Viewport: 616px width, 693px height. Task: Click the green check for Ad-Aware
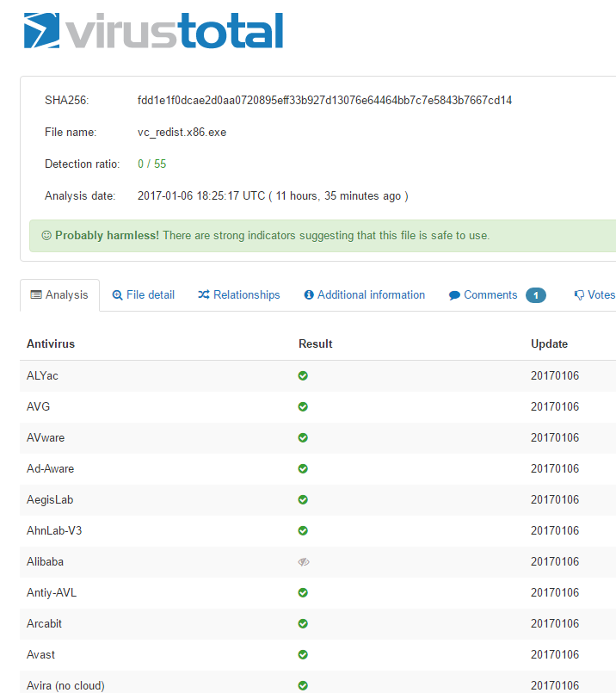tap(303, 468)
